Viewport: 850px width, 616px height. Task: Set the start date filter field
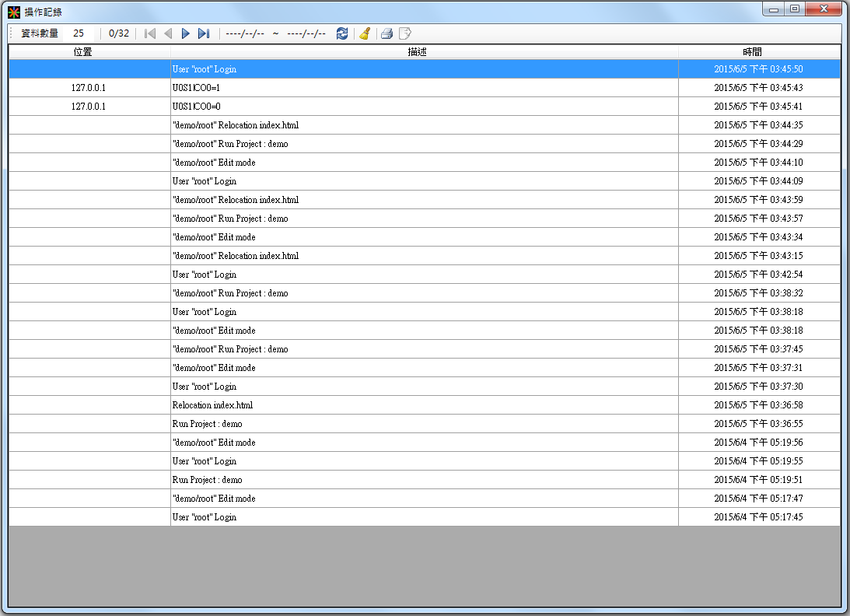pyautogui.click(x=245, y=33)
